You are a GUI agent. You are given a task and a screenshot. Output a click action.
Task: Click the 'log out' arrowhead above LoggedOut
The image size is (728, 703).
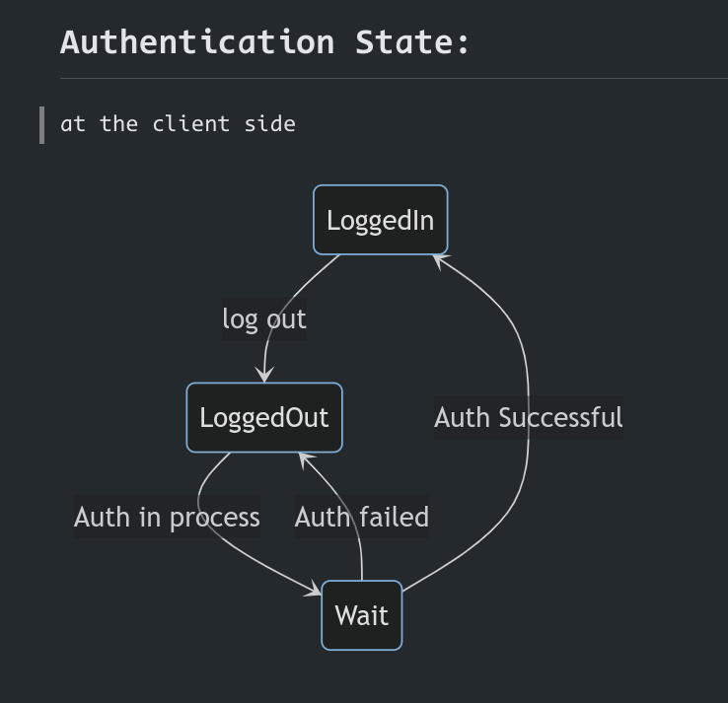264,374
